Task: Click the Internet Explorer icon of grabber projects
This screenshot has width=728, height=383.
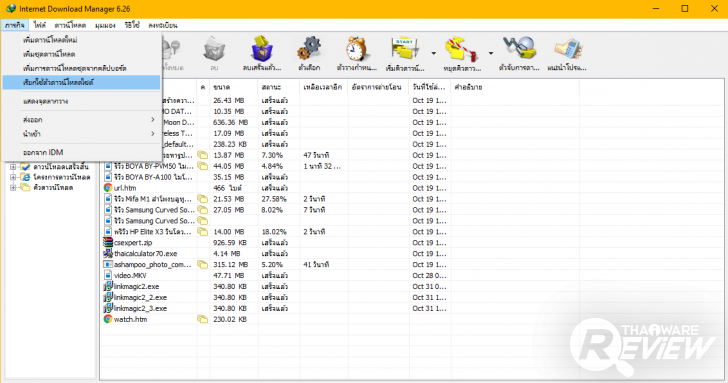Action: click(x=26, y=177)
